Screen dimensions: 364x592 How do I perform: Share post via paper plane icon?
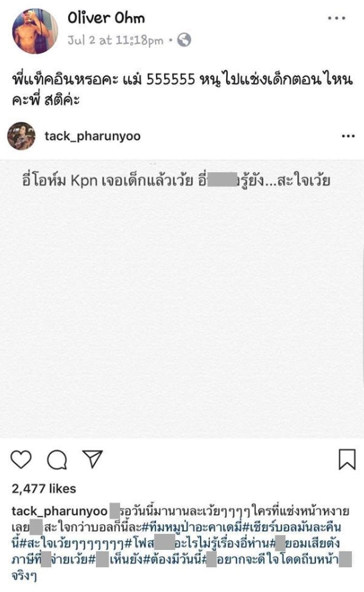click(x=93, y=459)
